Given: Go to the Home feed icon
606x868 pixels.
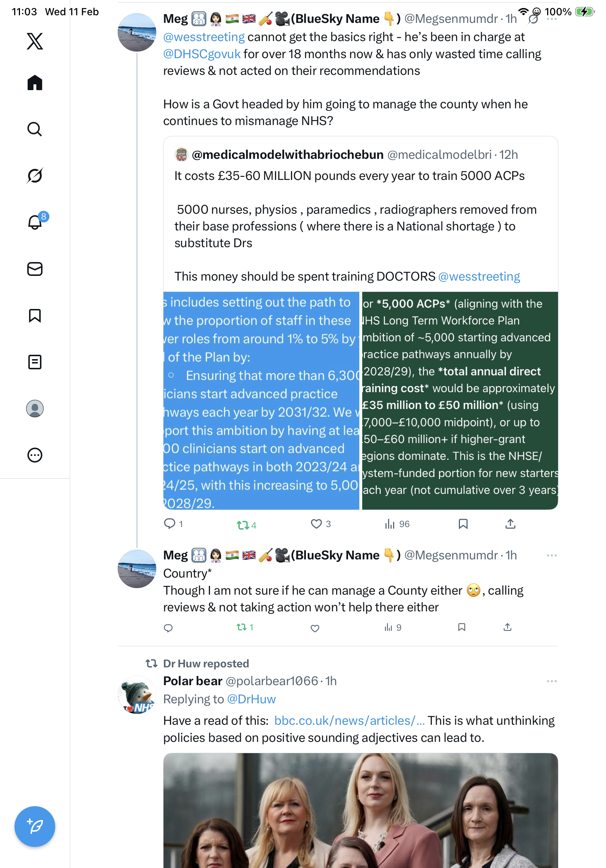Looking at the screenshot, I should (35, 83).
